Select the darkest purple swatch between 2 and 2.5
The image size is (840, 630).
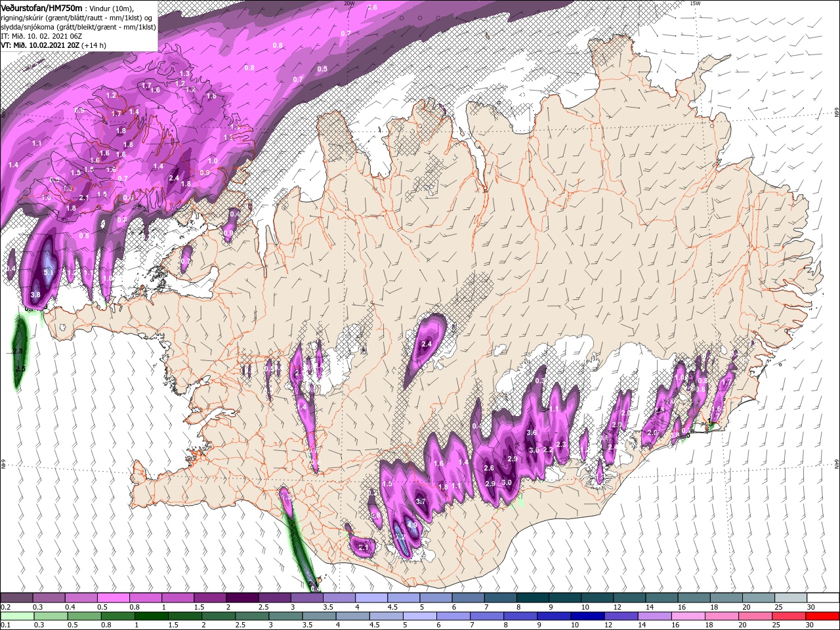click(242, 598)
